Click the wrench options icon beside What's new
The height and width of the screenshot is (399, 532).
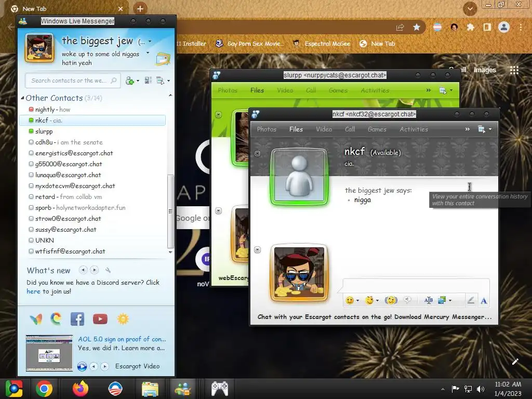pos(108,270)
